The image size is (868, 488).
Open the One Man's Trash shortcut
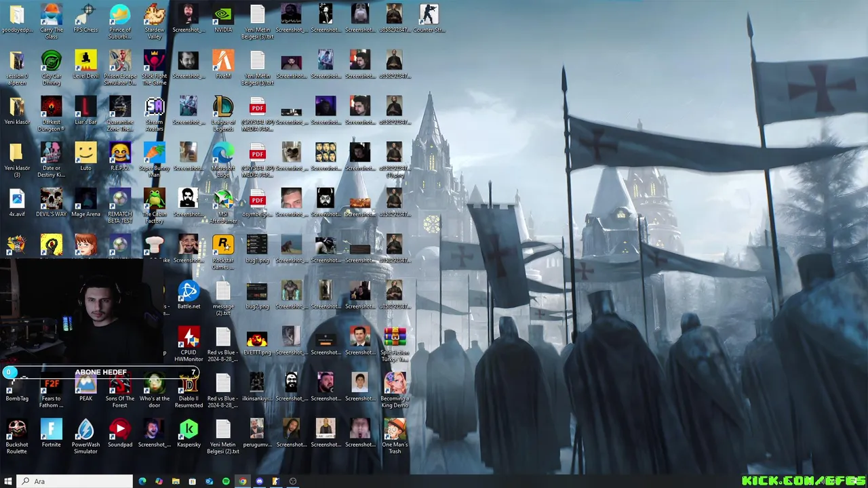pyautogui.click(x=395, y=436)
